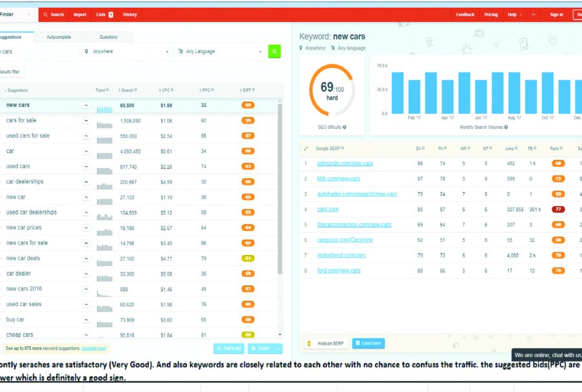Open the Feedback link
Image resolution: width=582 pixels, height=392 pixels.
point(465,14)
